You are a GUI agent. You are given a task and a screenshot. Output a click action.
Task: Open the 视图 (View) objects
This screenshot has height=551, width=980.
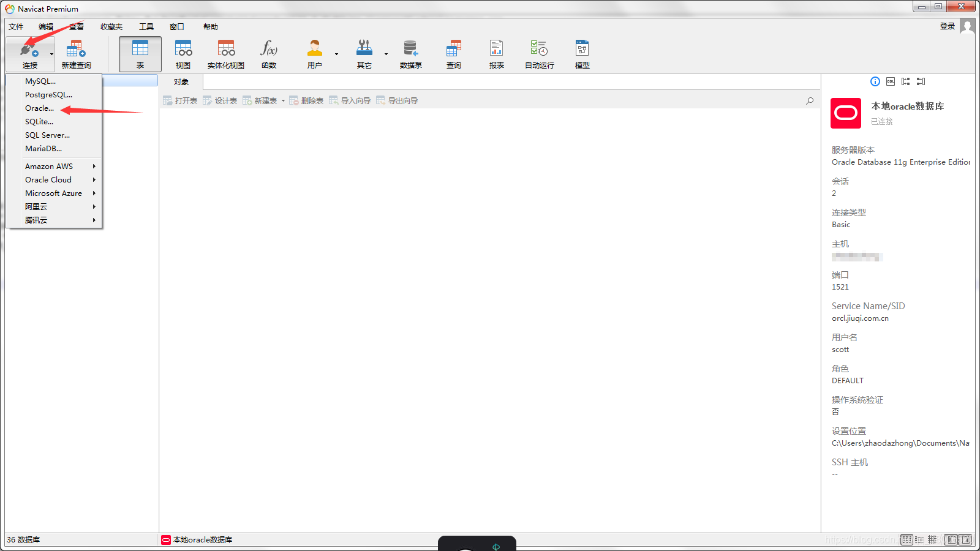click(183, 54)
